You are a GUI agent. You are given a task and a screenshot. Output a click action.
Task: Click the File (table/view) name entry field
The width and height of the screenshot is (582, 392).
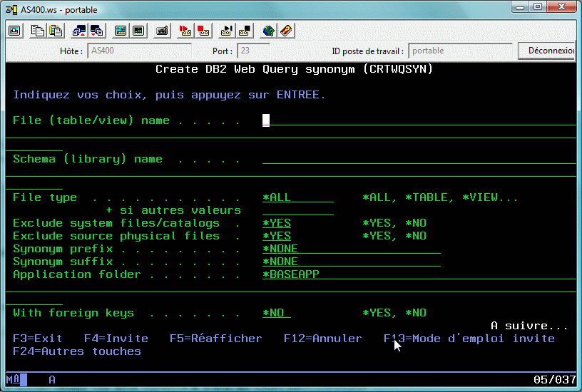click(x=419, y=120)
